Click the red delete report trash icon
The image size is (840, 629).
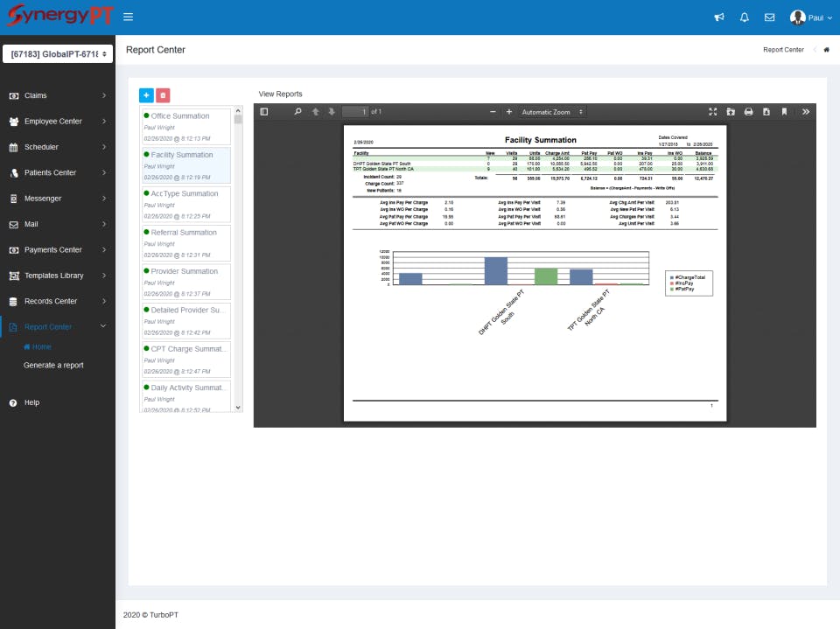click(x=163, y=94)
